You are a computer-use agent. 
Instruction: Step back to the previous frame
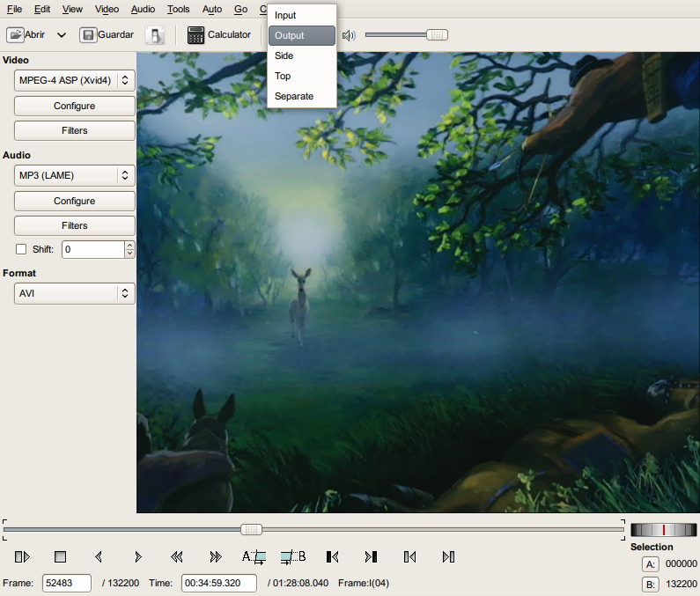pos(99,556)
